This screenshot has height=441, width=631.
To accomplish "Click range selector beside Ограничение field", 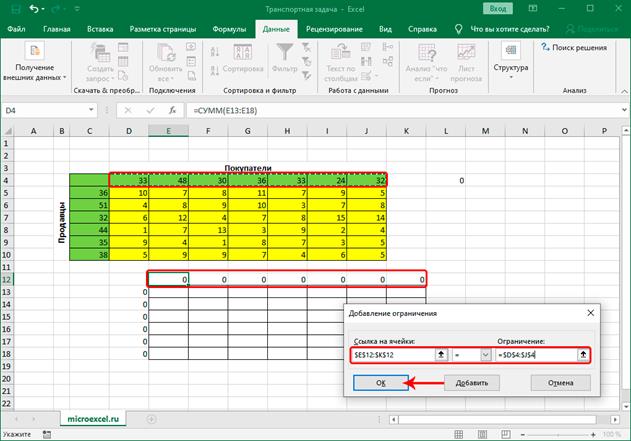I will point(583,355).
